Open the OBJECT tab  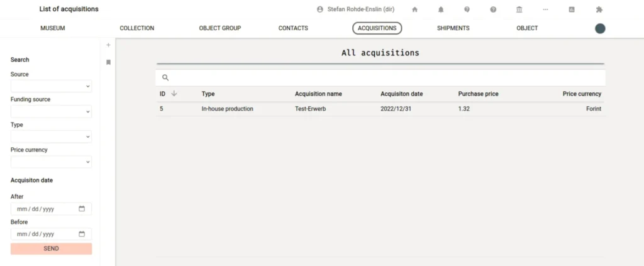[x=527, y=28]
